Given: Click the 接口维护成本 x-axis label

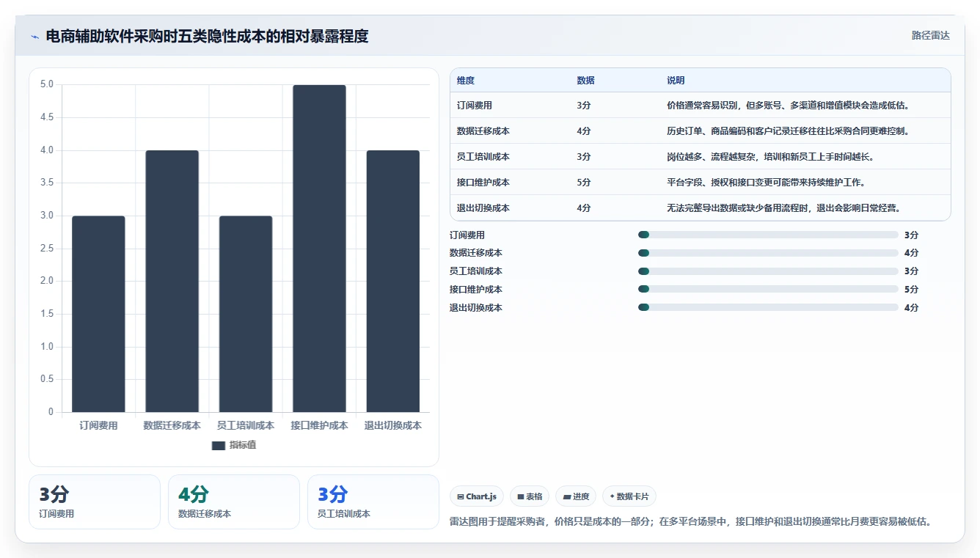Looking at the screenshot, I should [319, 425].
